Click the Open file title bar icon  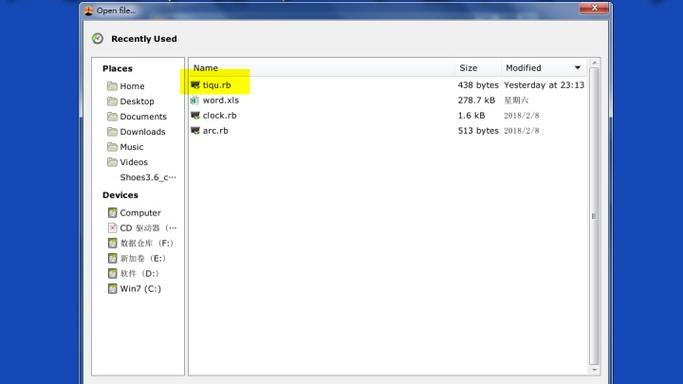(89, 10)
